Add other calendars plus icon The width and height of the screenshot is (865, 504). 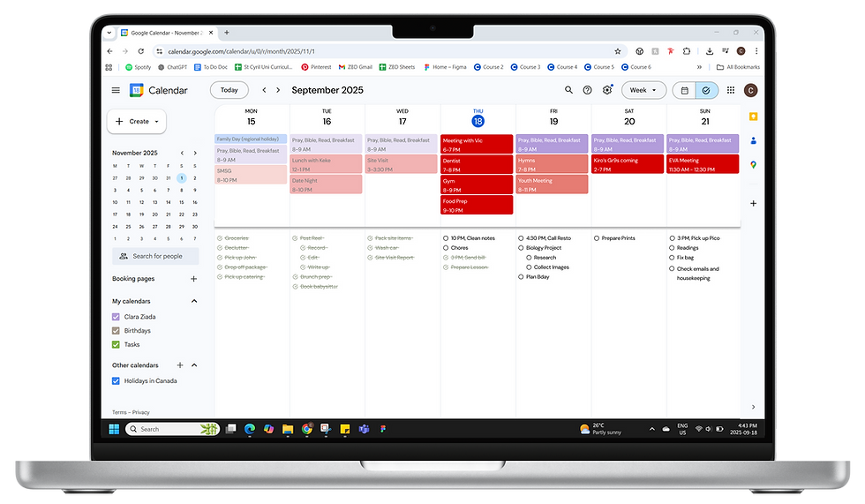(180, 365)
